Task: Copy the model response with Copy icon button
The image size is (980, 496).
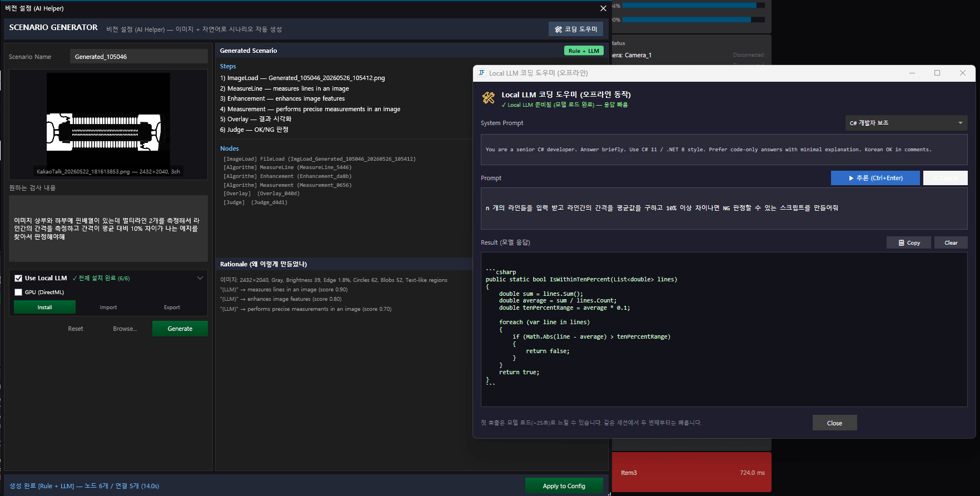Action: tap(909, 242)
